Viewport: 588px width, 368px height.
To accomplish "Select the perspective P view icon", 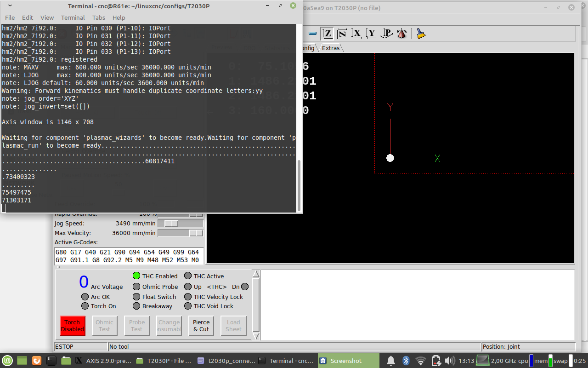I will (387, 34).
